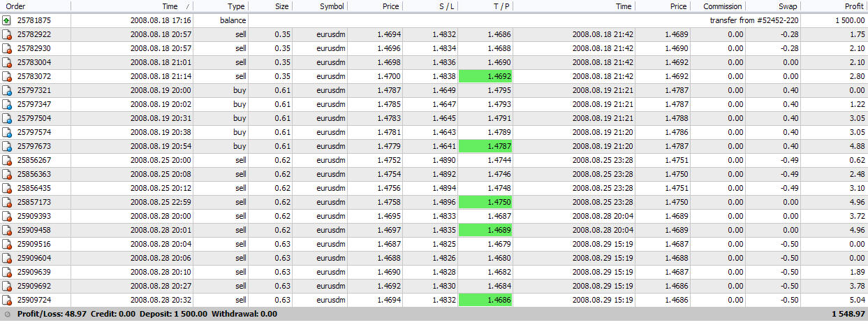
Task: Click the sell order icon beside 25783004
Action: (x=7, y=62)
